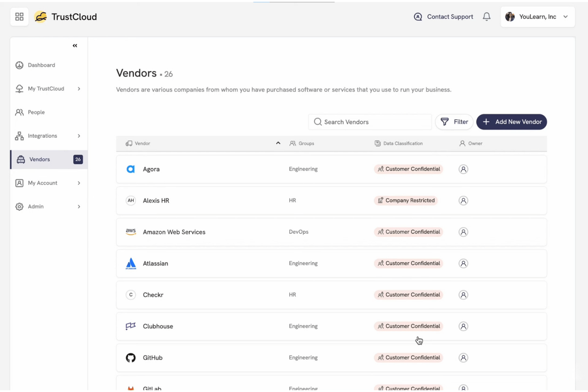
Task: Click the TrustCloud logo
Action: click(66, 17)
